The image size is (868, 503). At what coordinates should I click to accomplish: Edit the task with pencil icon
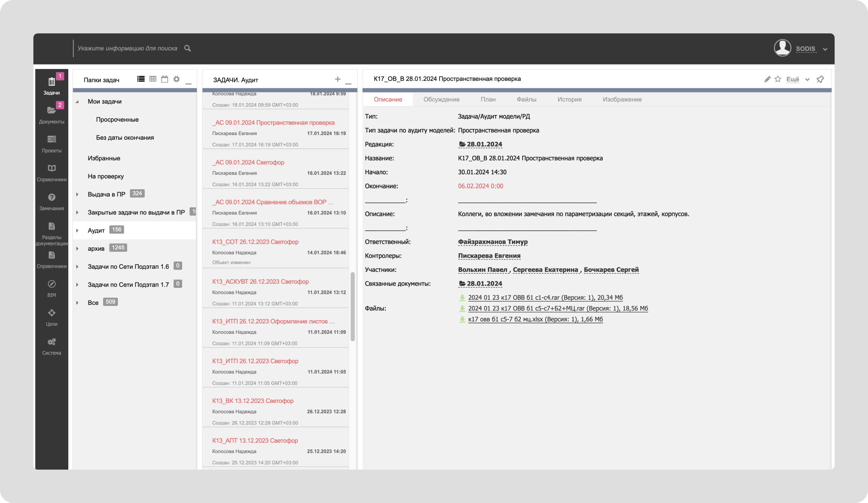pyautogui.click(x=767, y=79)
